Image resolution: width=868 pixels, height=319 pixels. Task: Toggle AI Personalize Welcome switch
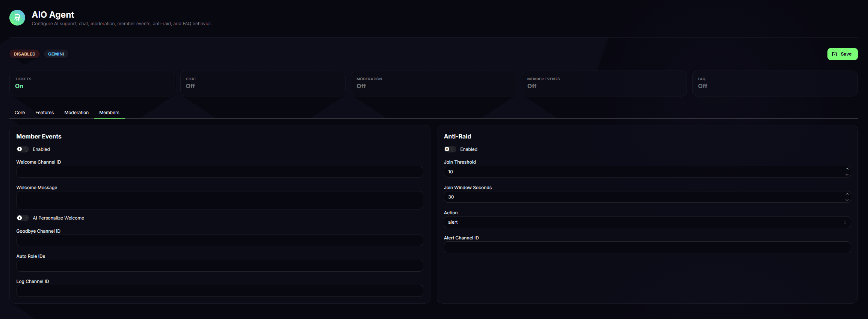coord(23,218)
